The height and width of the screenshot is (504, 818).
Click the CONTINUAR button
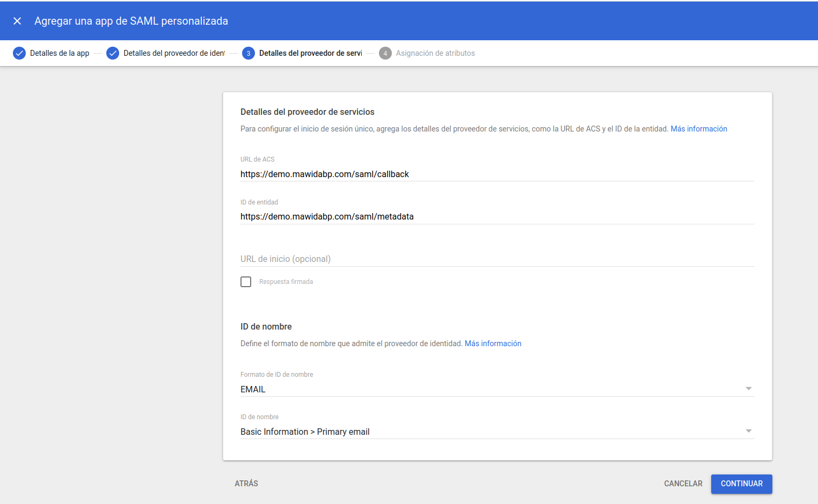[742, 484]
